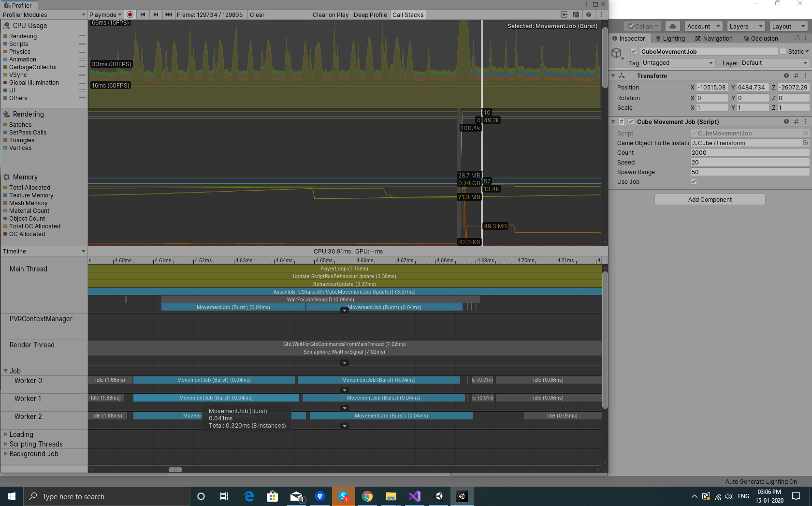Jump to the last recorded frame

168,15
